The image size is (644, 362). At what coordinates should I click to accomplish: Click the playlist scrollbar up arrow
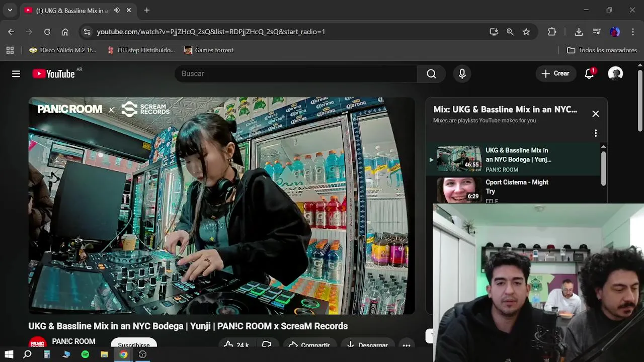click(x=603, y=146)
